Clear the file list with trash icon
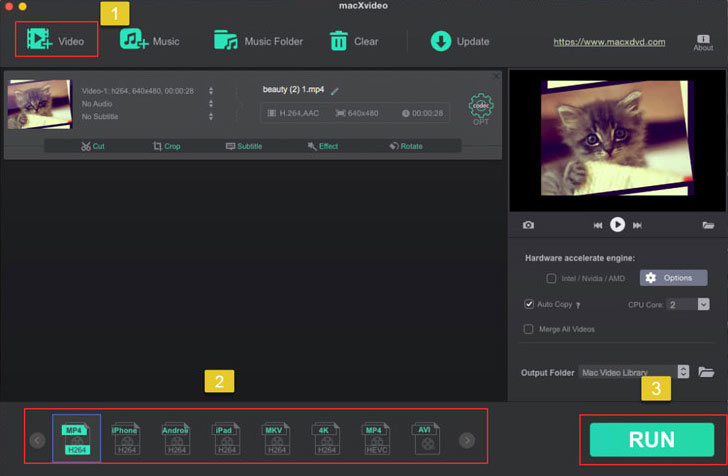Image resolution: width=728 pixels, height=476 pixels. 354,41
